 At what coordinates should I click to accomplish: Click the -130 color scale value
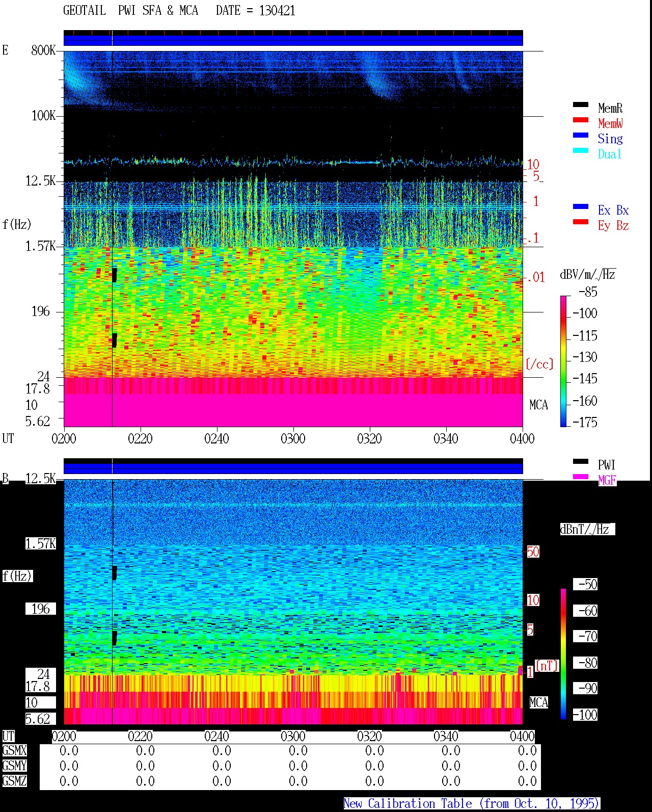click(x=585, y=357)
